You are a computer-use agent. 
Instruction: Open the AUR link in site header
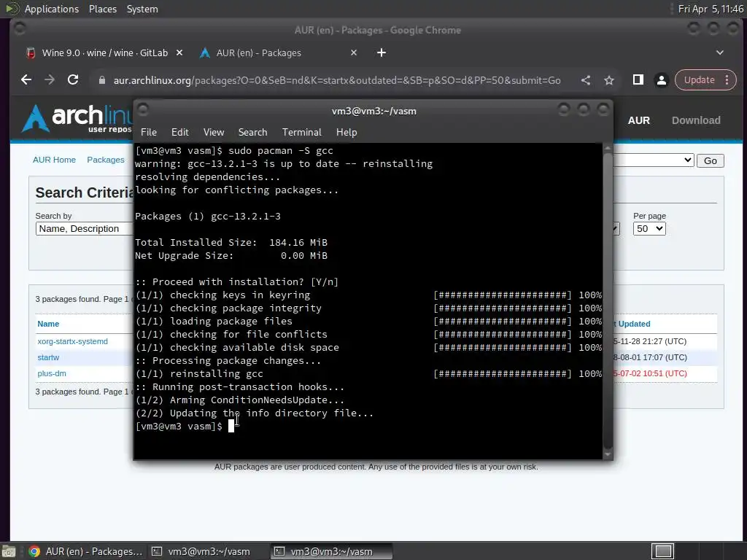(638, 120)
